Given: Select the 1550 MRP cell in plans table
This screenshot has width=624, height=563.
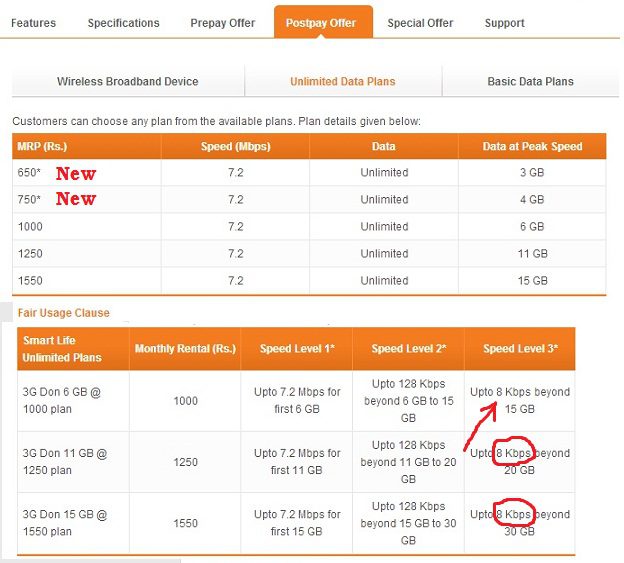Looking at the screenshot, I should (86, 281).
